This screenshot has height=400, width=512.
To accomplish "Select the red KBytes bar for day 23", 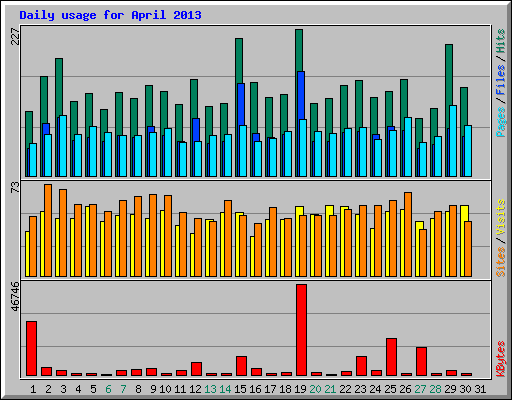I will tap(362, 366).
